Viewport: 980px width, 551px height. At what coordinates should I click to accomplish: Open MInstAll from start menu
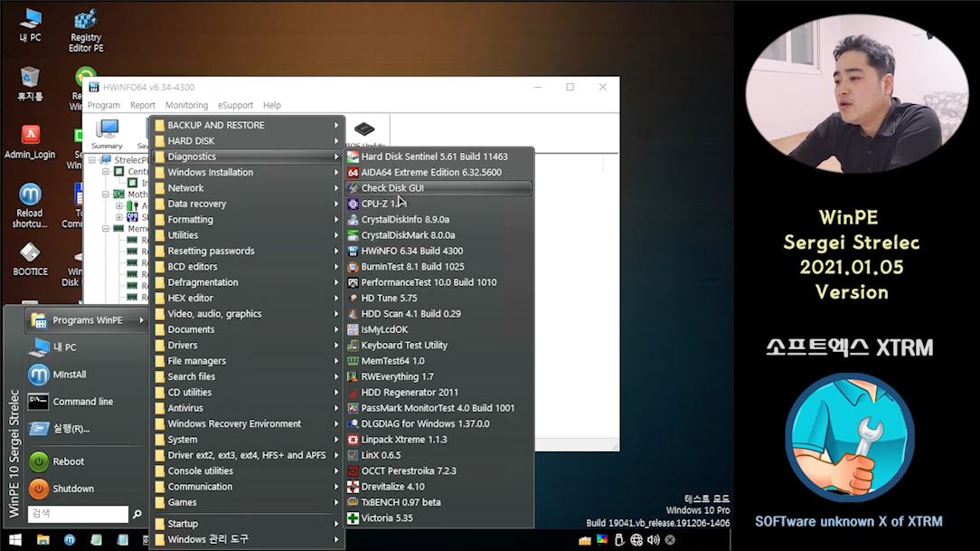(x=86, y=375)
